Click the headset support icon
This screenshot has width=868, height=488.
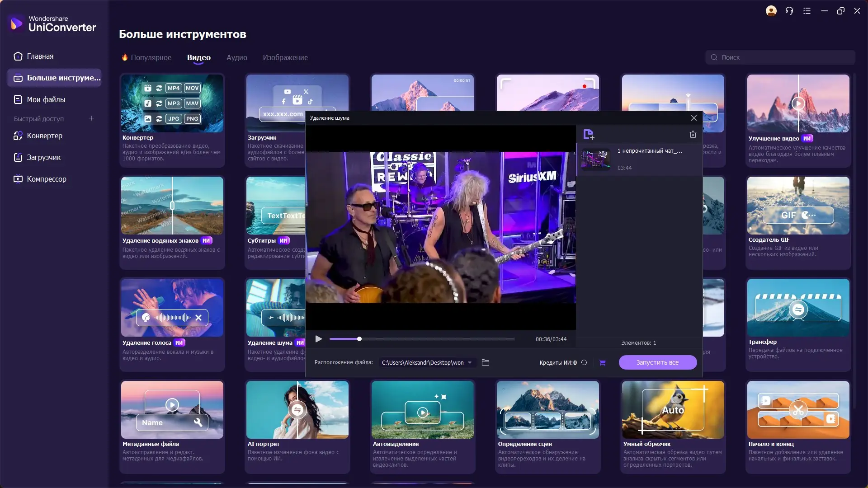click(x=789, y=11)
